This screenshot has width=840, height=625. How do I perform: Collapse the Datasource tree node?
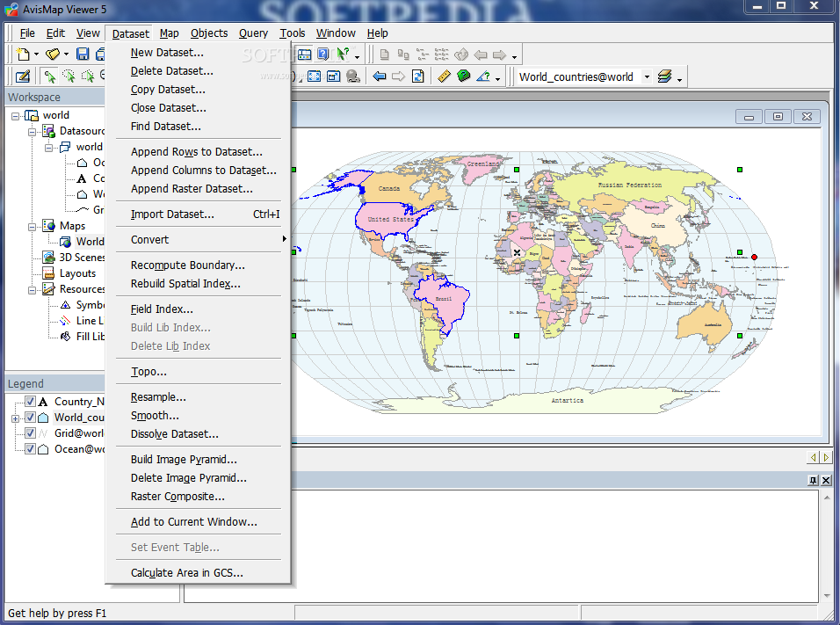click(x=33, y=131)
